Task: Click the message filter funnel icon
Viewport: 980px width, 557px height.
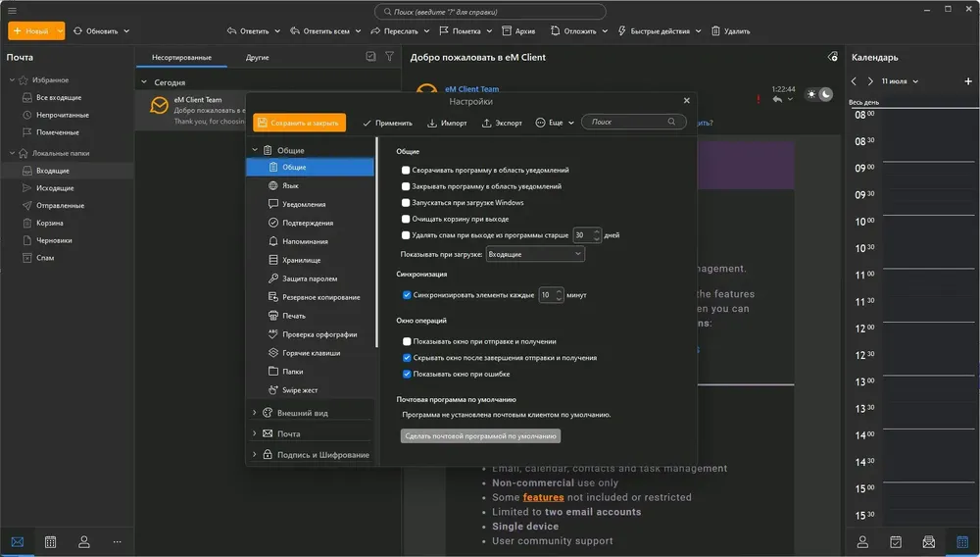Action: 389,56
